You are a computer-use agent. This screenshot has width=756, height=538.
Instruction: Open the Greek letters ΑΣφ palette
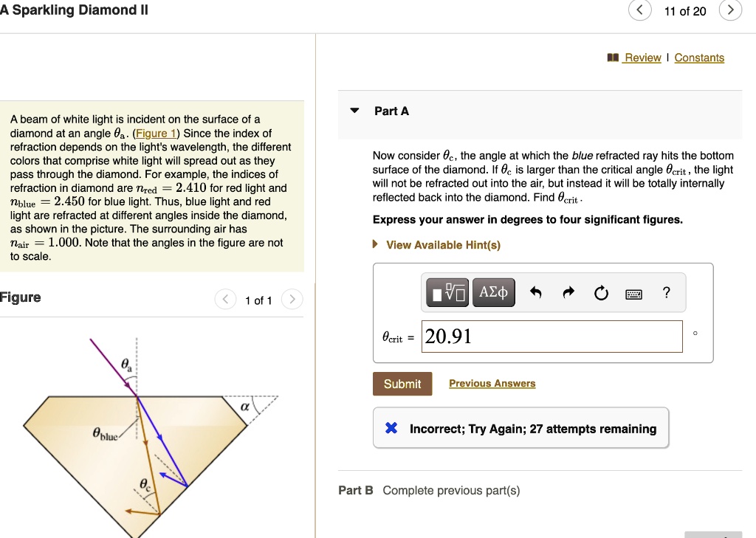pos(493,292)
